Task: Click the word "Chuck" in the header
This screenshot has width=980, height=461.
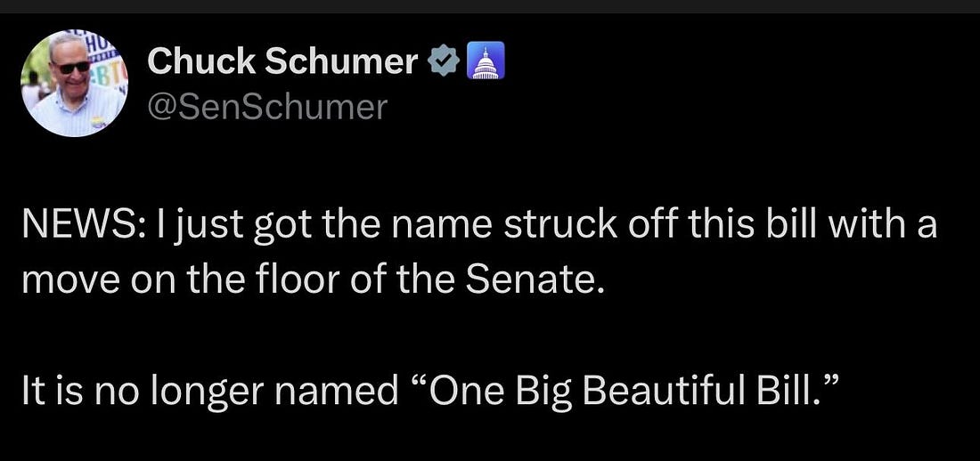Action: tap(200, 61)
